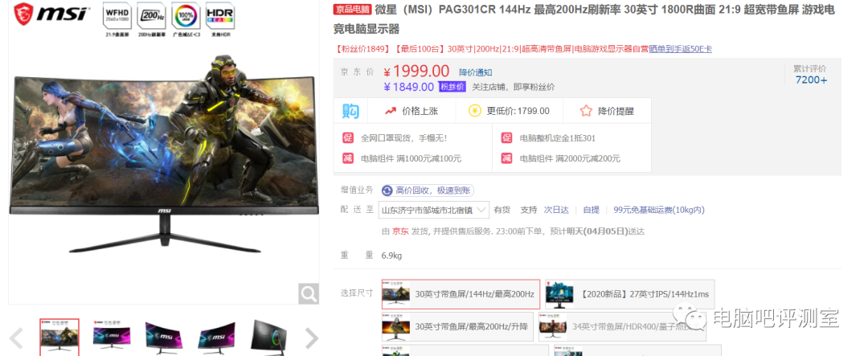This screenshot has height=356, width=868.
Task: Click the 电脑组件 满1000元减100元 promotion text
Action: (x=411, y=158)
